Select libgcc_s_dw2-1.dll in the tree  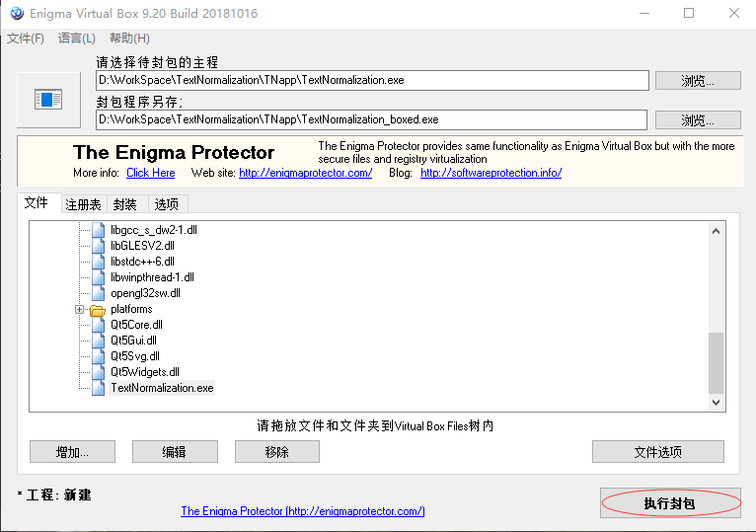coord(154,230)
